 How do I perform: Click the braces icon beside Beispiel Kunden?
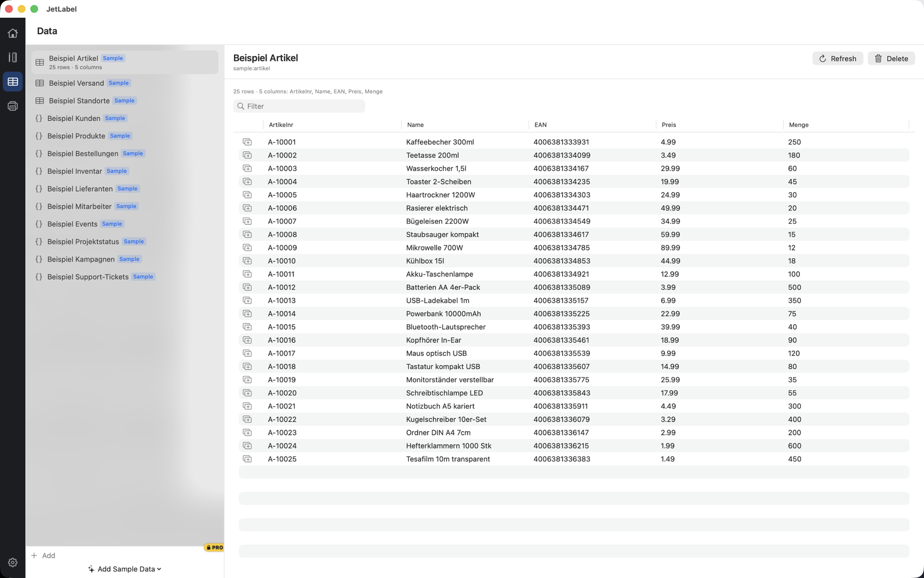click(39, 118)
